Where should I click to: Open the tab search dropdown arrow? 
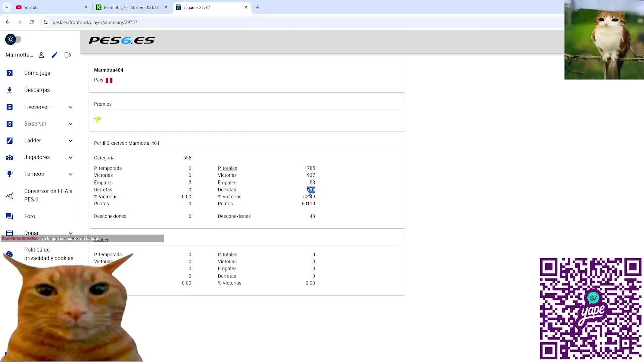7,7
